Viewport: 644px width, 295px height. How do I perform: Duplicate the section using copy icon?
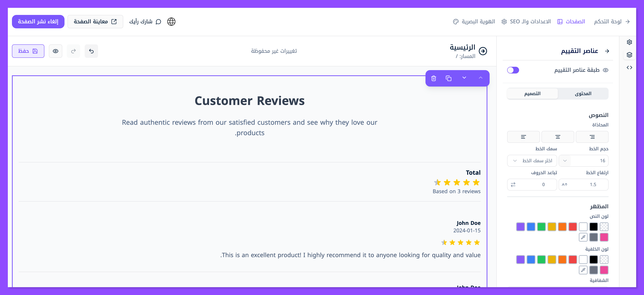(x=448, y=78)
